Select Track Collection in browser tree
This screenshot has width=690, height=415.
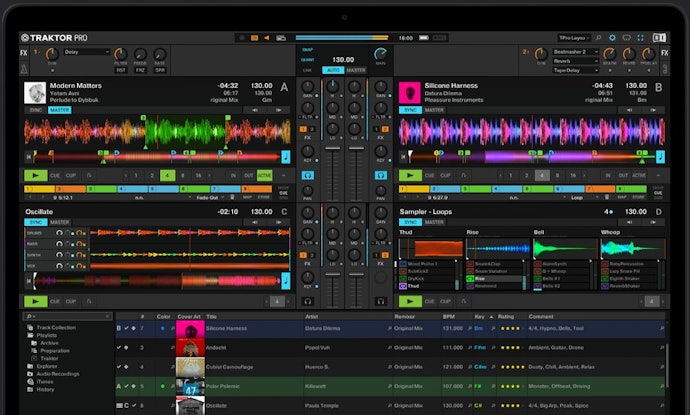click(x=51, y=327)
